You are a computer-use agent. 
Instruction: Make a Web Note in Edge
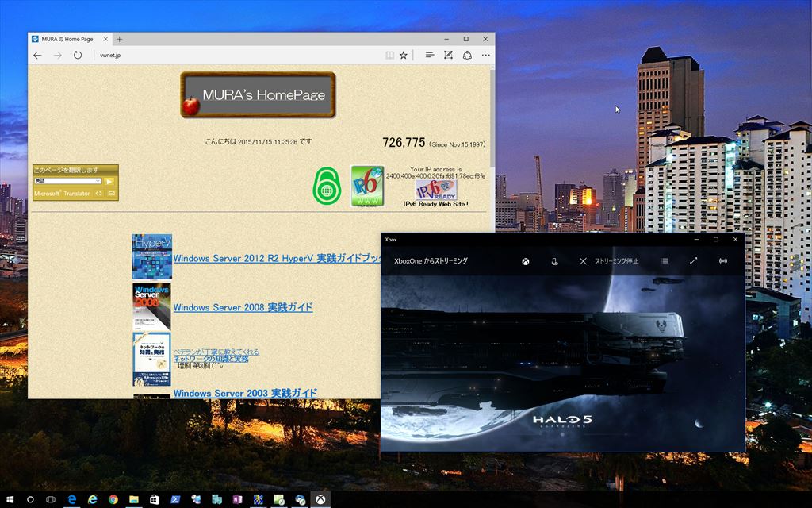[449, 55]
